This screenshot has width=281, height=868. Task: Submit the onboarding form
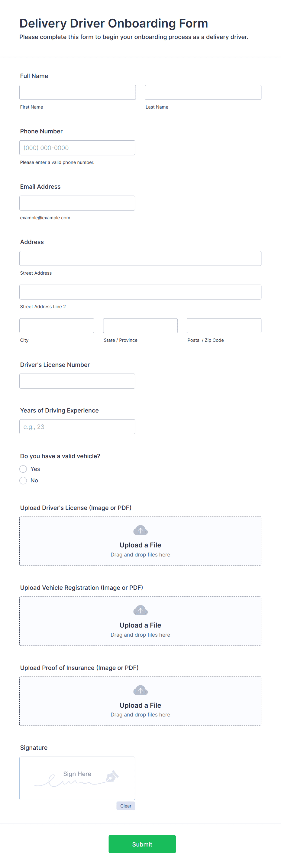click(142, 844)
